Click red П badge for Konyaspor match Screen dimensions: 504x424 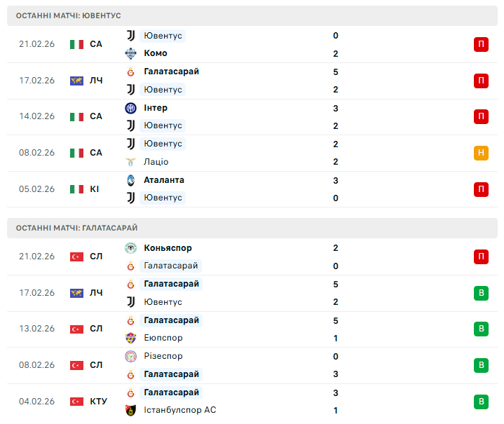pyautogui.click(x=481, y=257)
